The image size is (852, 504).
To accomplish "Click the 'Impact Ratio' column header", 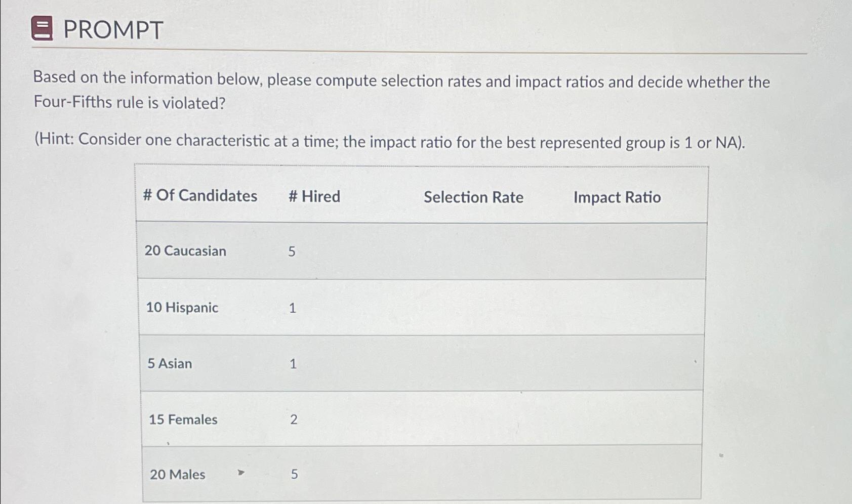I will pyautogui.click(x=617, y=197).
